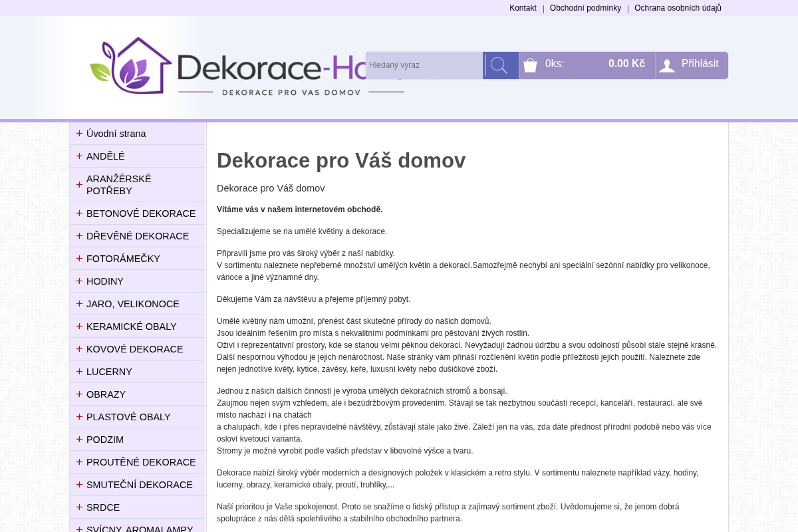Click Přihlásit to log in
The width and height of the screenshot is (798, 532).
tap(700, 64)
